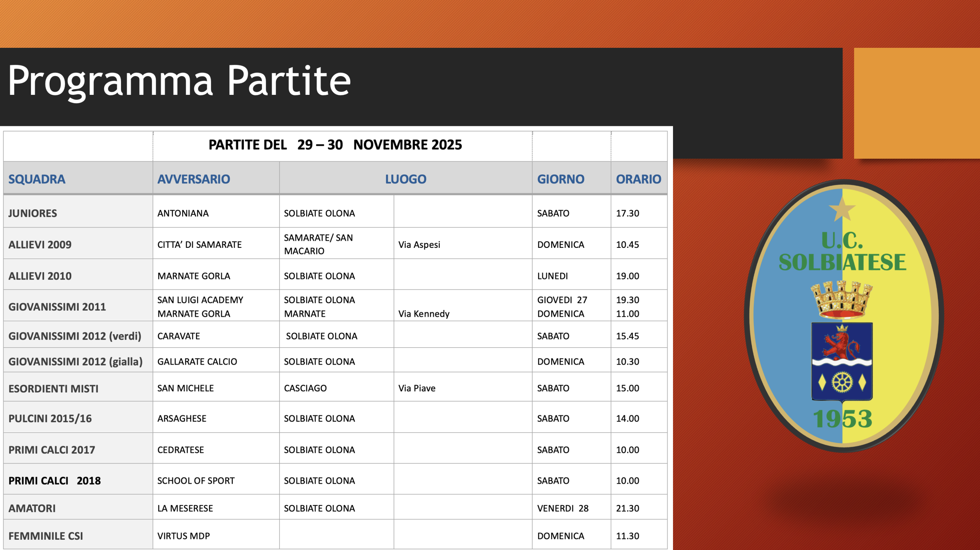This screenshot has width=980, height=550.
Task: Click the SQUADRA column header
Action: coord(36,179)
